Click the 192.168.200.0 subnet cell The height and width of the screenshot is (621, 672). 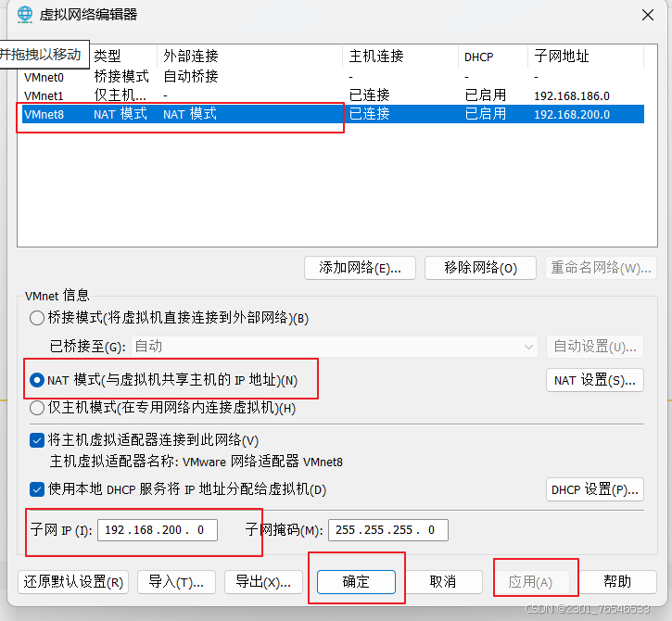click(572, 114)
